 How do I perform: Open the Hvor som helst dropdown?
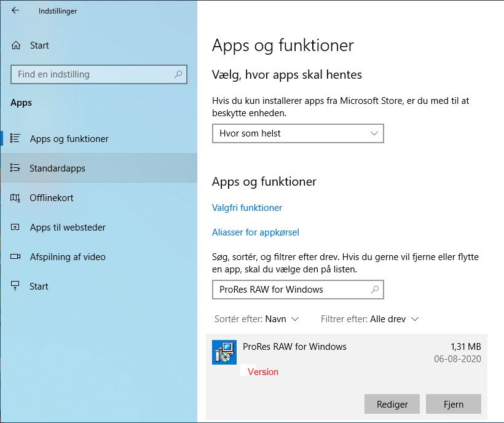point(298,133)
